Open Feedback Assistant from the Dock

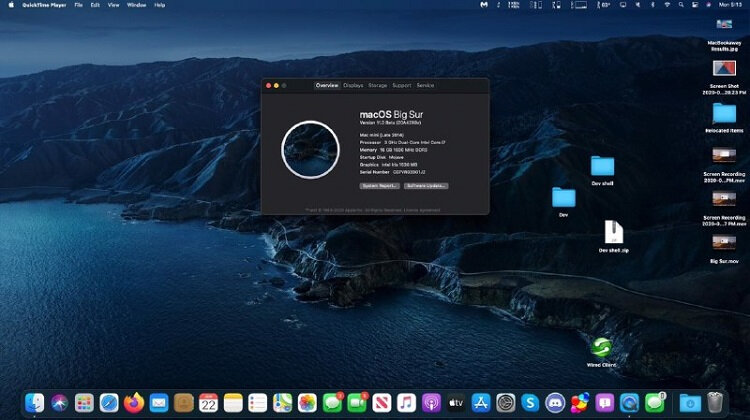coord(605,403)
